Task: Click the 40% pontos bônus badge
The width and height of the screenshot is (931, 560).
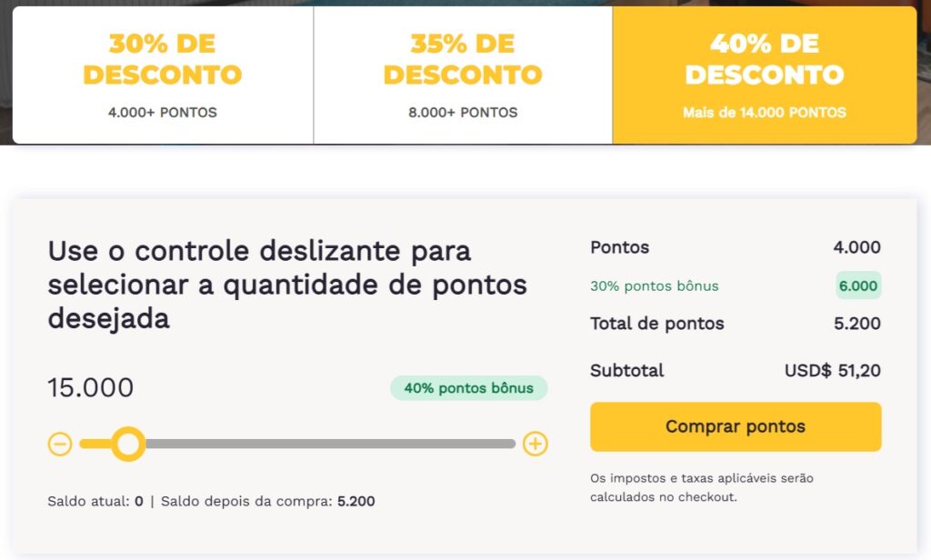Action: pos(469,388)
